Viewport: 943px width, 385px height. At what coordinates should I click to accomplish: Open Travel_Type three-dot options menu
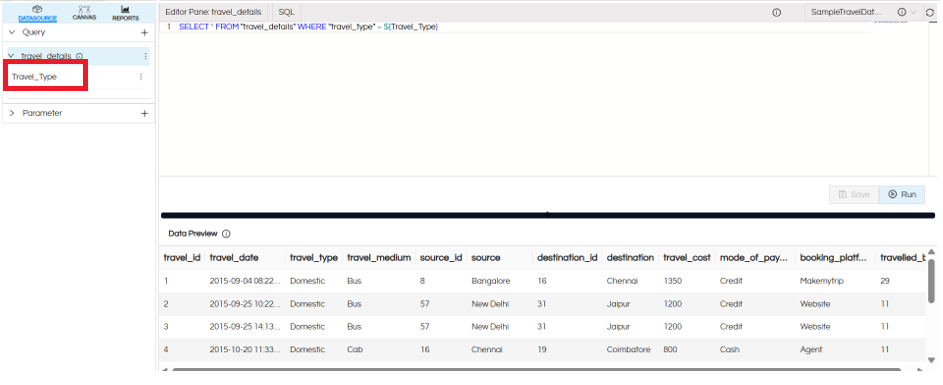click(141, 77)
